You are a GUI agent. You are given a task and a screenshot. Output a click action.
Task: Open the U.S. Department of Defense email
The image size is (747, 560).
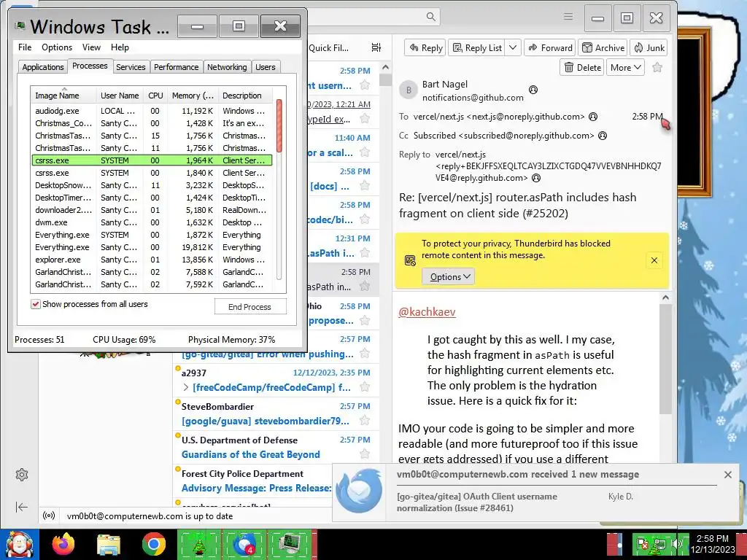click(276, 447)
